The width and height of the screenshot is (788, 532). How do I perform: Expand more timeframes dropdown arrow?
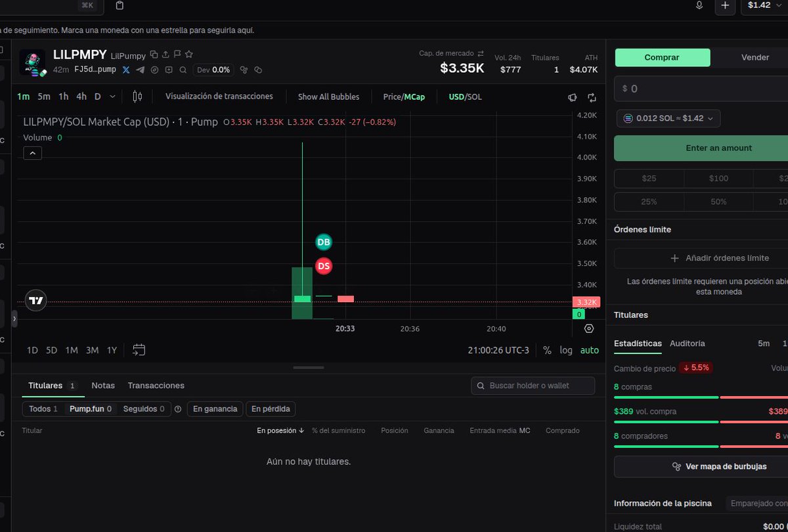[112, 97]
